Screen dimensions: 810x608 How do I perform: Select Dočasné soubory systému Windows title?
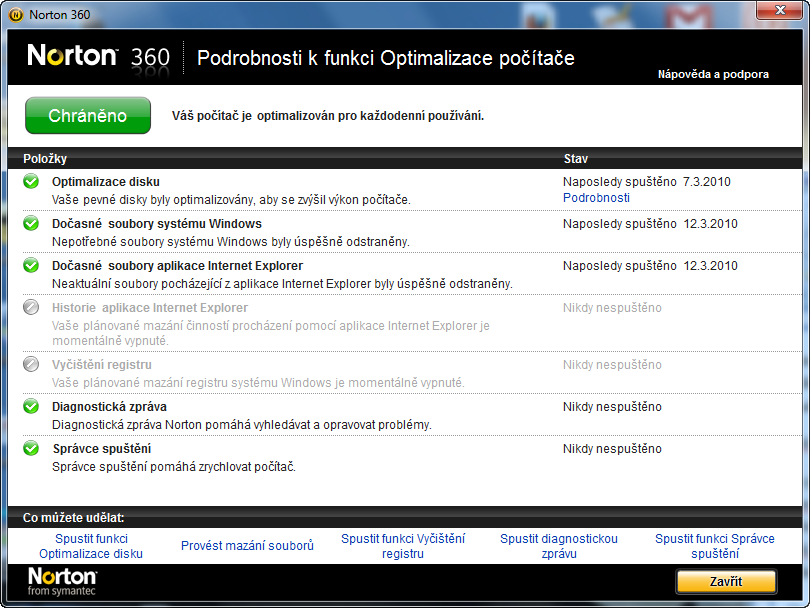157,223
